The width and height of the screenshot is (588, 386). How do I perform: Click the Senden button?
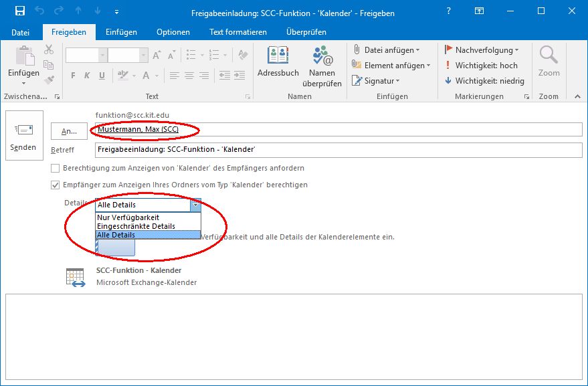click(x=24, y=135)
